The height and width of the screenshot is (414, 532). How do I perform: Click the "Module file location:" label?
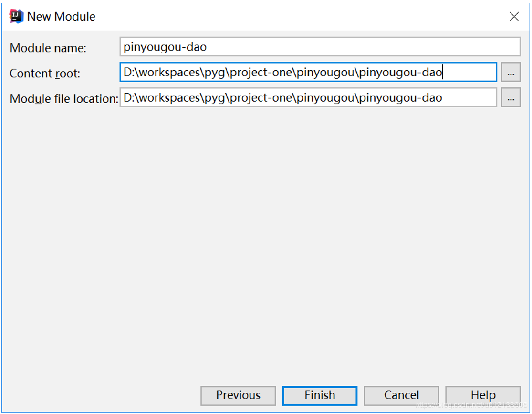[x=64, y=99]
